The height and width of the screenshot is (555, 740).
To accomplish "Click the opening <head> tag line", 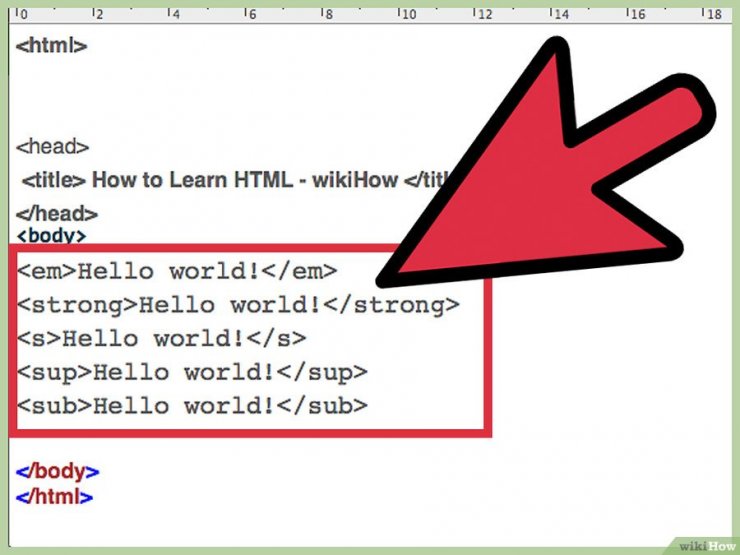I will click(52, 147).
